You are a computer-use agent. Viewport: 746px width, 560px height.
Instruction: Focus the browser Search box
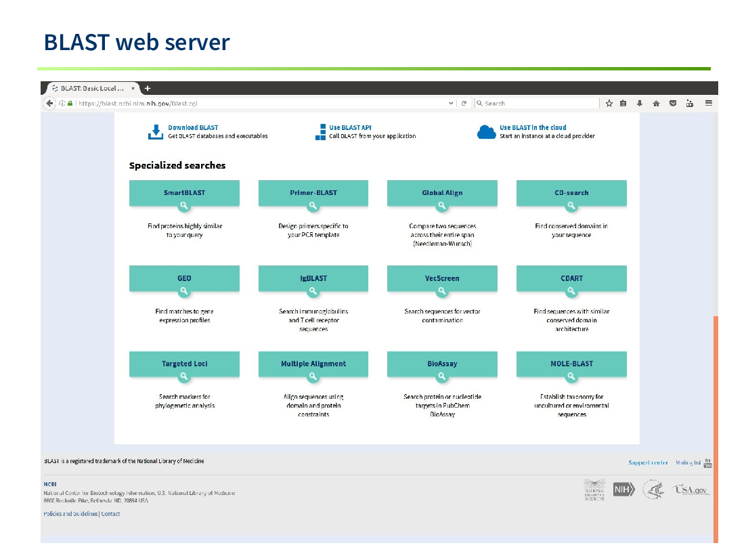click(x=537, y=103)
